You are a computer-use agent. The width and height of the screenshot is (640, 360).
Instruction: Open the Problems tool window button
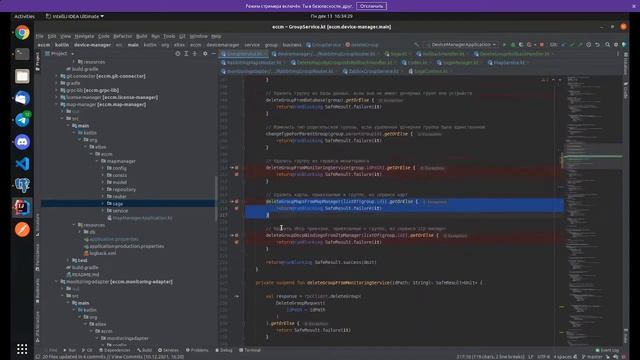click(x=197, y=350)
